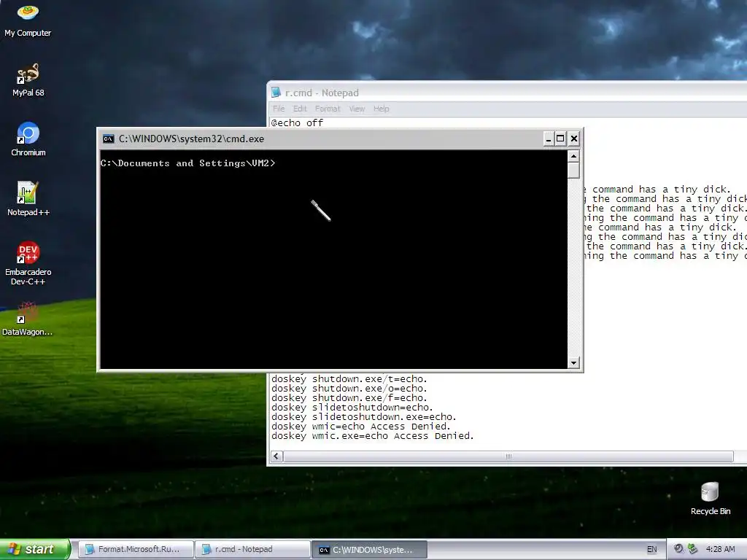Image resolution: width=747 pixels, height=560 pixels.
Task: Click 'doskey shutdown.exe/f=echo.' line
Action: pyautogui.click(x=349, y=398)
